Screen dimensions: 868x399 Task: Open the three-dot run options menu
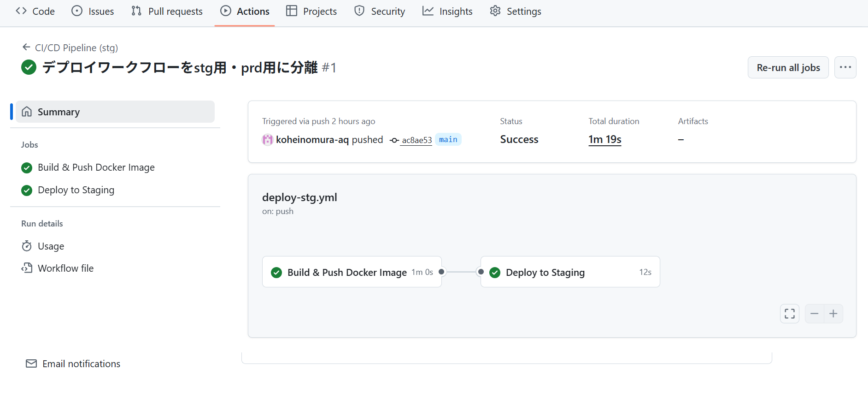[x=845, y=67]
